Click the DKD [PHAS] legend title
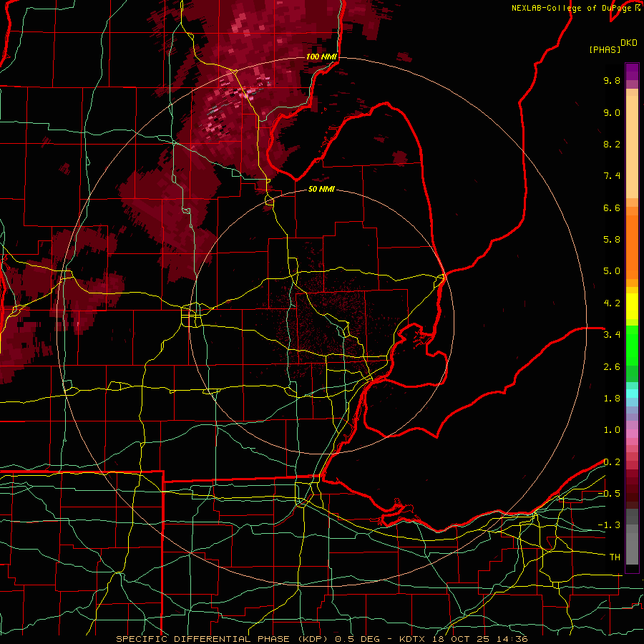644x644 pixels. click(x=613, y=46)
